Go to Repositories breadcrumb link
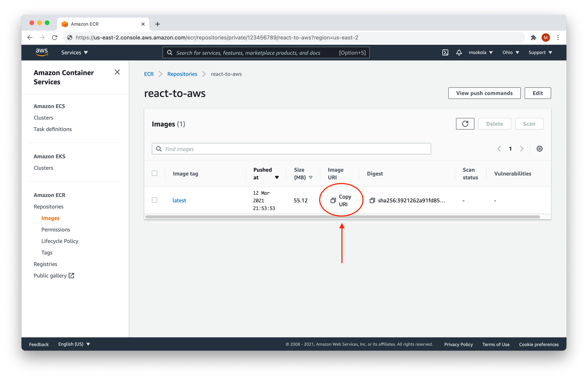Viewport: 588px width, 379px height. (x=182, y=74)
